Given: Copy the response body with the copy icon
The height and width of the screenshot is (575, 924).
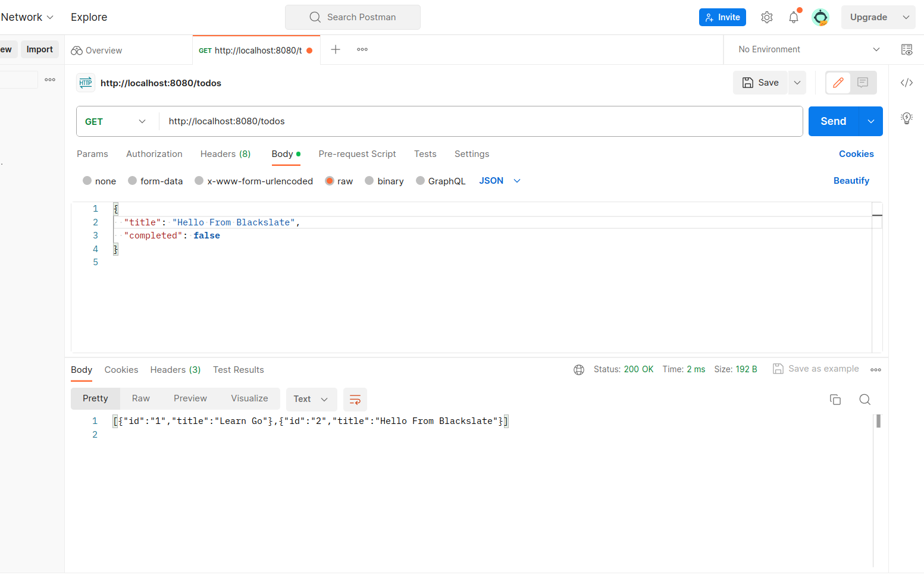Looking at the screenshot, I should coord(835,399).
